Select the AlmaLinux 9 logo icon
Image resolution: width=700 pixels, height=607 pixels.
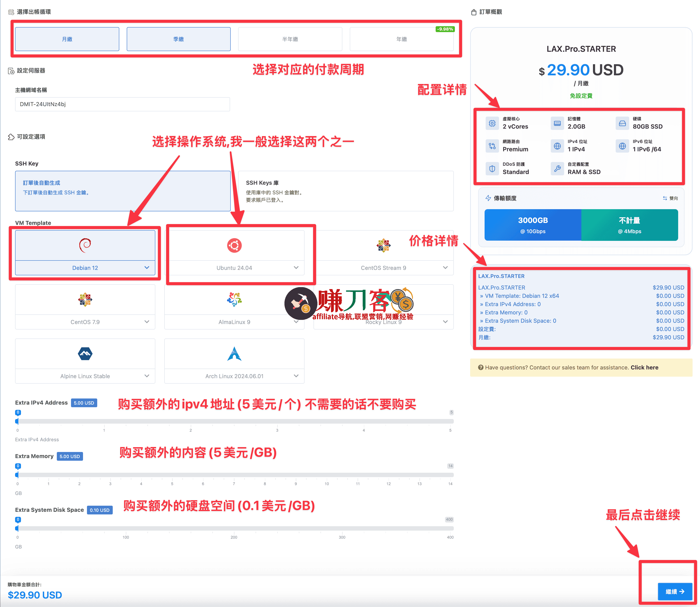[234, 299]
